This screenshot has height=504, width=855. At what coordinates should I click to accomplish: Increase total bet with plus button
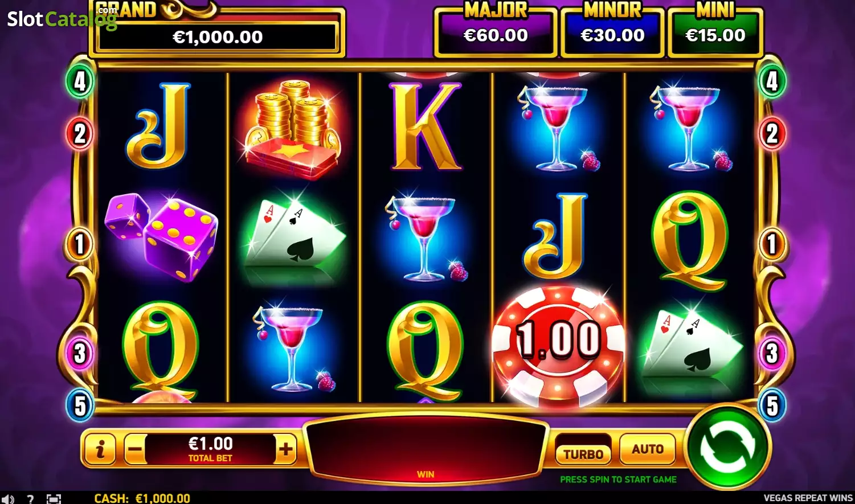point(285,450)
